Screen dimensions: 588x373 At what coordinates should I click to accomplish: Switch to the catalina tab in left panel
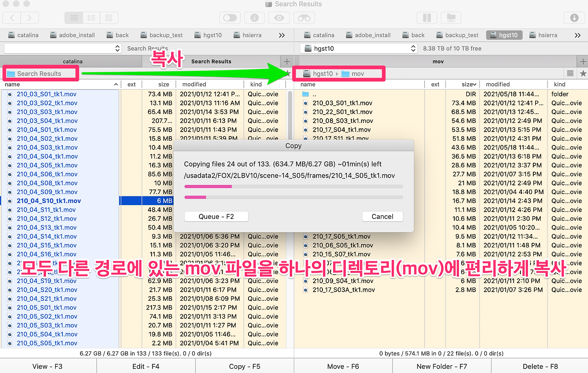click(x=73, y=61)
